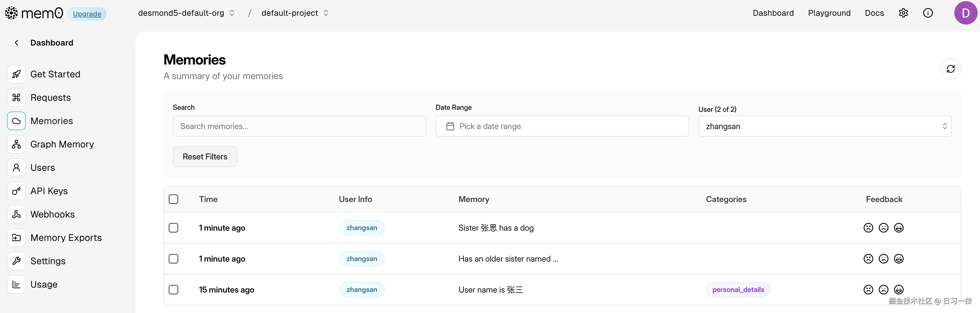Screen dimensions: 980x313
Task: Click the info circle icon
Action: point(928,13)
